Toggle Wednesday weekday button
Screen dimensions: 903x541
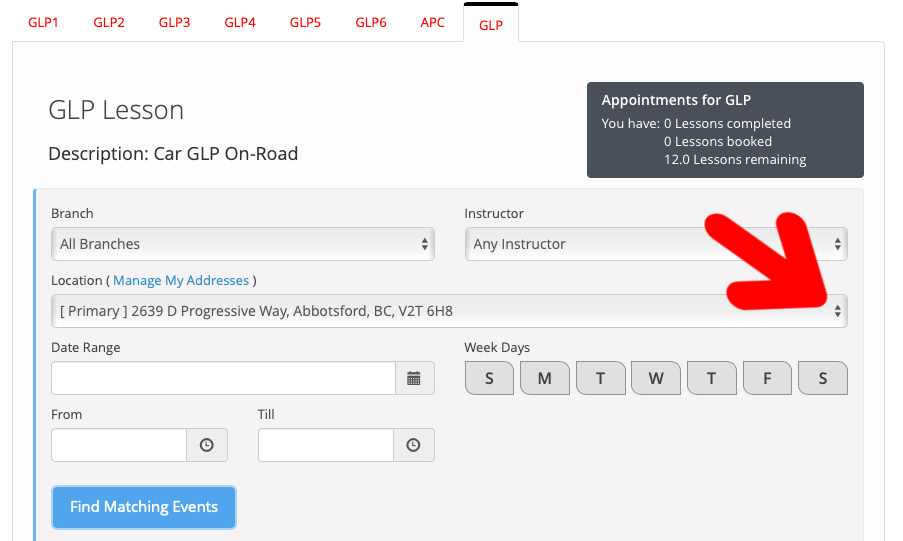coord(656,378)
